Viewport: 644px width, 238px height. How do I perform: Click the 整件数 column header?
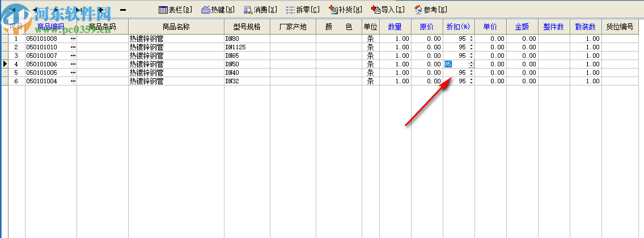click(554, 27)
